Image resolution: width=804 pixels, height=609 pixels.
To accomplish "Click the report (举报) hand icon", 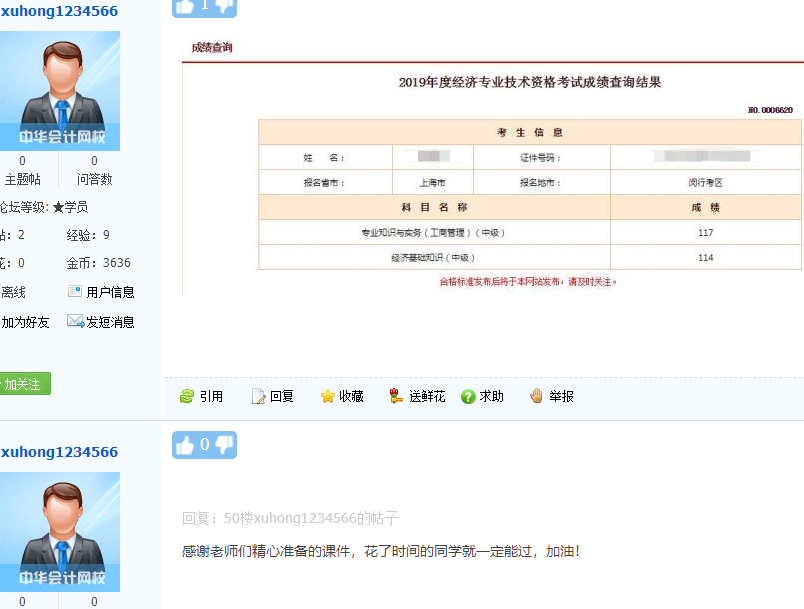I will pos(536,396).
